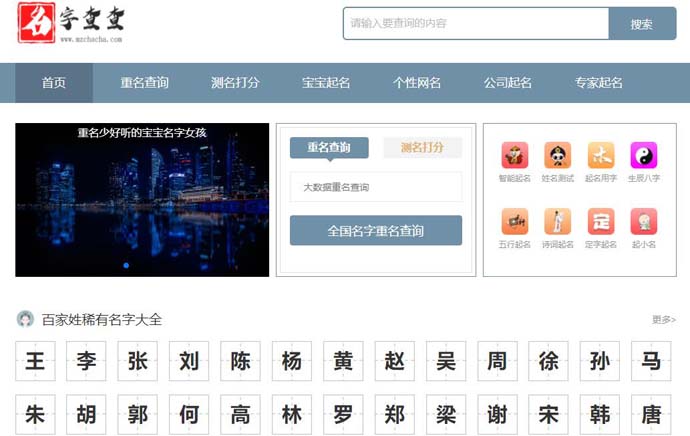Select the surname tile 吴
The image size is (690, 436).
click(x=446, y=361)
